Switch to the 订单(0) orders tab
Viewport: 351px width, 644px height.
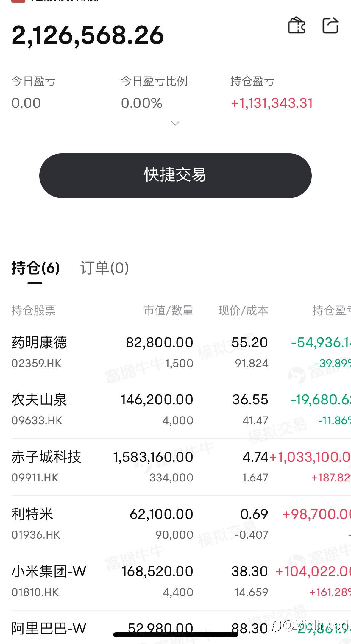pos(104,268)
